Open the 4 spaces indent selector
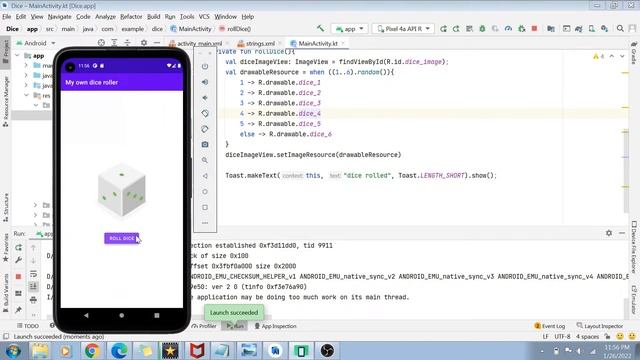Image resolution: width=640 pixels, height=360 pixels. coord(587,337)
